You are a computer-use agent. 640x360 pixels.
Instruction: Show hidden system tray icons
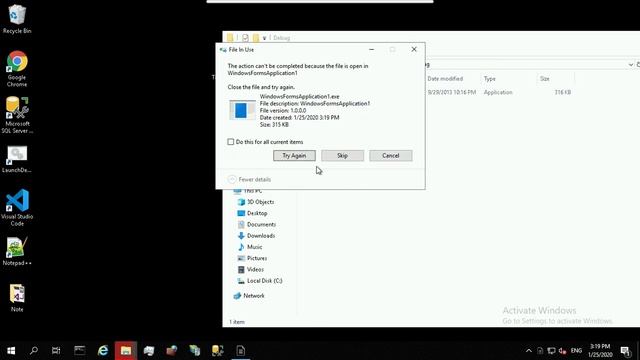coord(529,351)
